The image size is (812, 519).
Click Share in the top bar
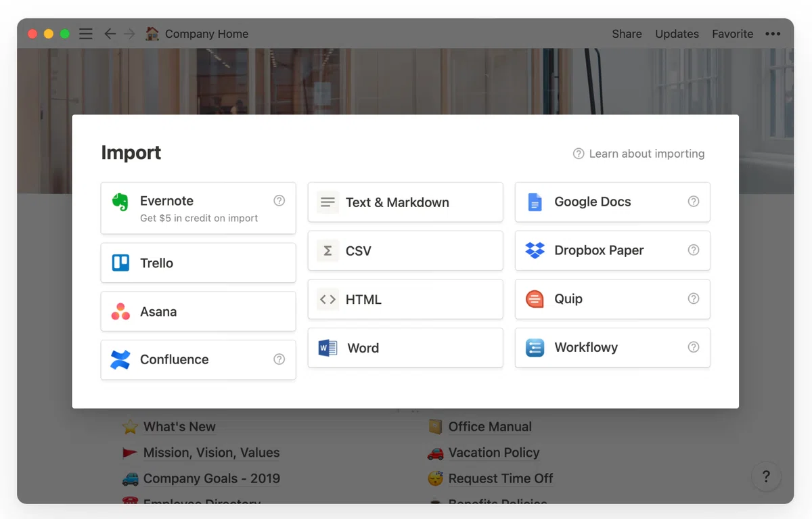[x=627, y=34]
